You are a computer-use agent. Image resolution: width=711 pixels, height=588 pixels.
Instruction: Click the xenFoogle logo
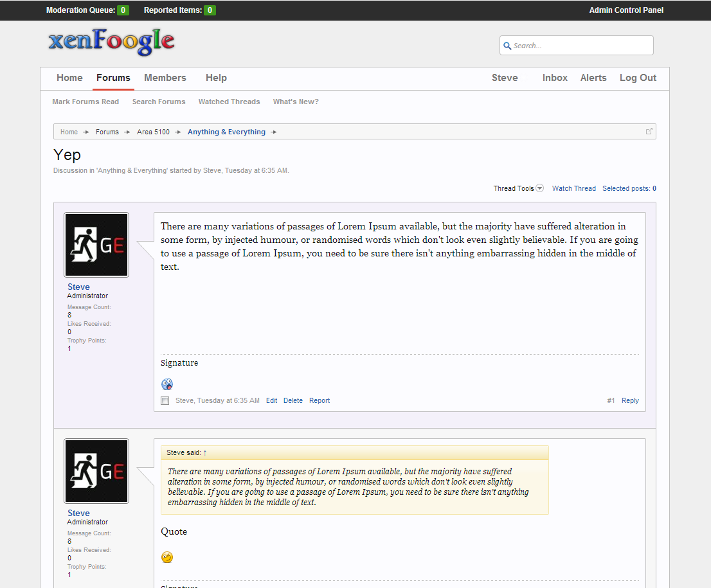tap(111, 42)
